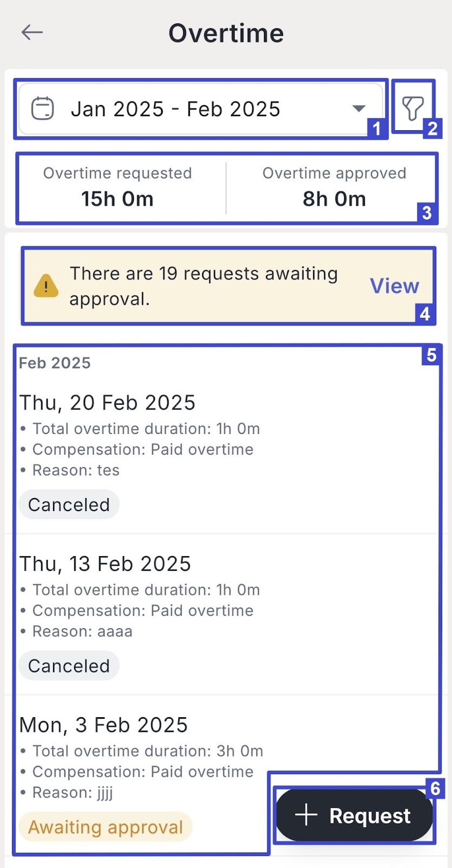The image size is (452, 868).
Task: Go back using the left arrow
Action: point(32,33)
